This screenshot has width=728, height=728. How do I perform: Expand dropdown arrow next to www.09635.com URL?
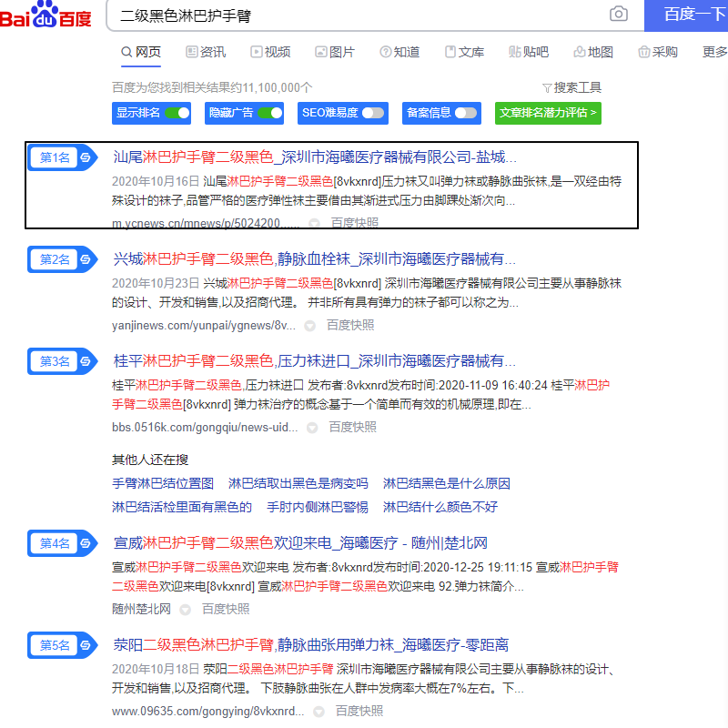(318, 712)
